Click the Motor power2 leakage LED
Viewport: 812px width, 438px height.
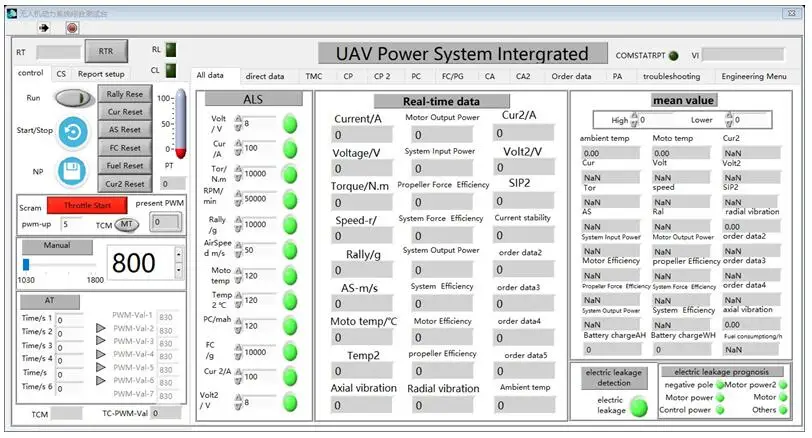tap(782, 385)
